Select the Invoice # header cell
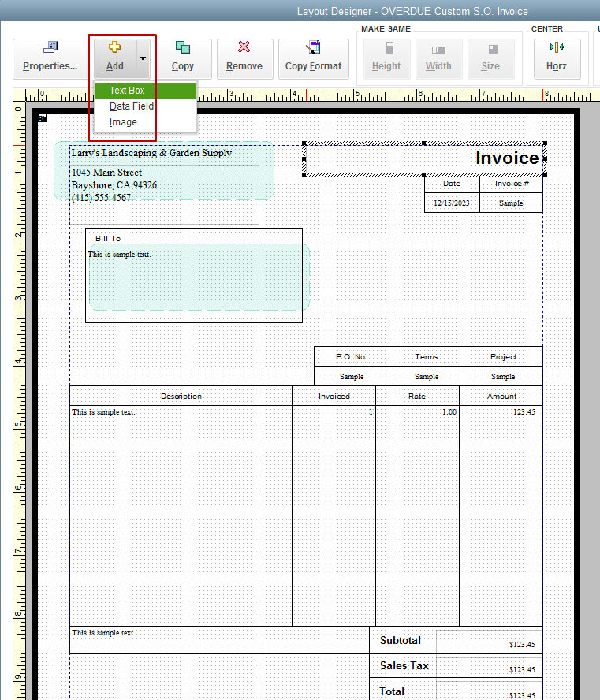The width and height of the screenshot is (600, 700). 512,184
